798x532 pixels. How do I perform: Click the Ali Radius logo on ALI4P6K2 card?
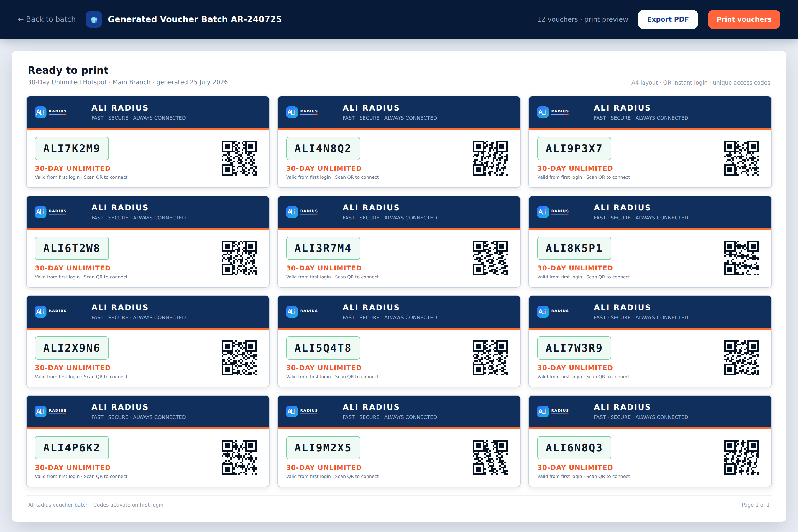pos(51,411)
